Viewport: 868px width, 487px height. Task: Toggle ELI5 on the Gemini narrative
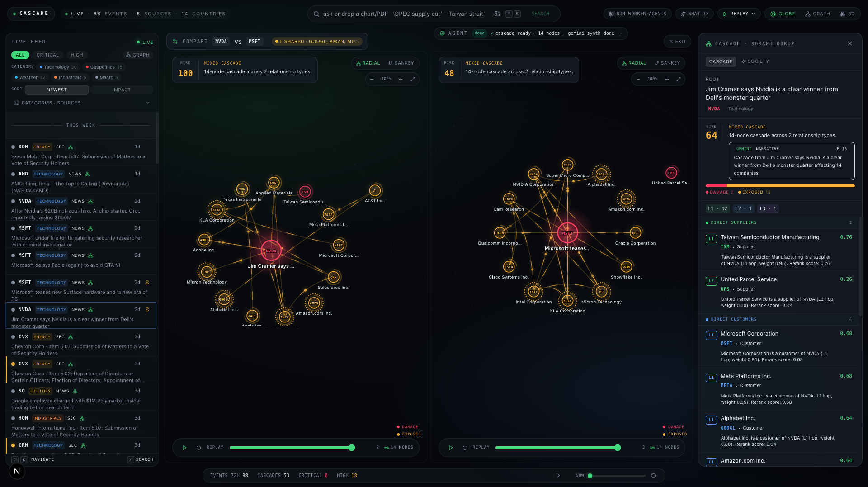842,149
